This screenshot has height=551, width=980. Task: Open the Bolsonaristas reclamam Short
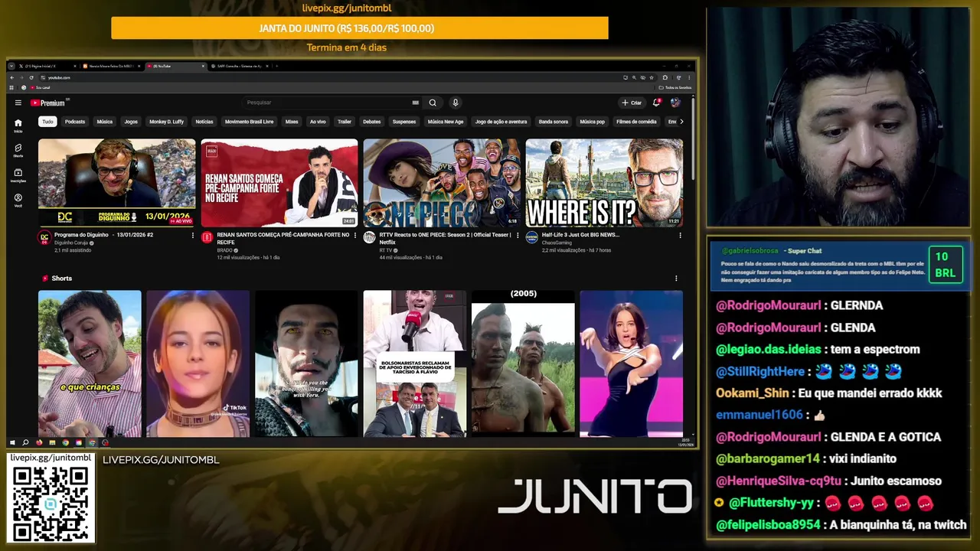[x=415, y=364]
